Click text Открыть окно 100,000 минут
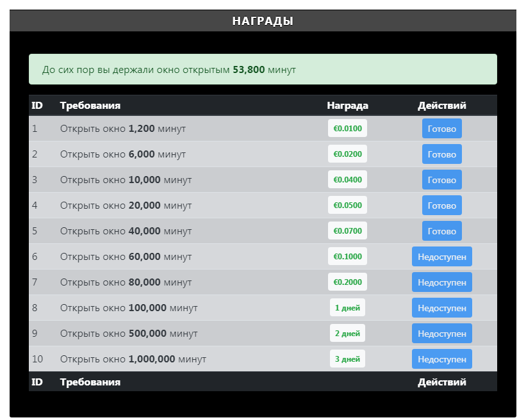526x420 pixels. (129, 308)
